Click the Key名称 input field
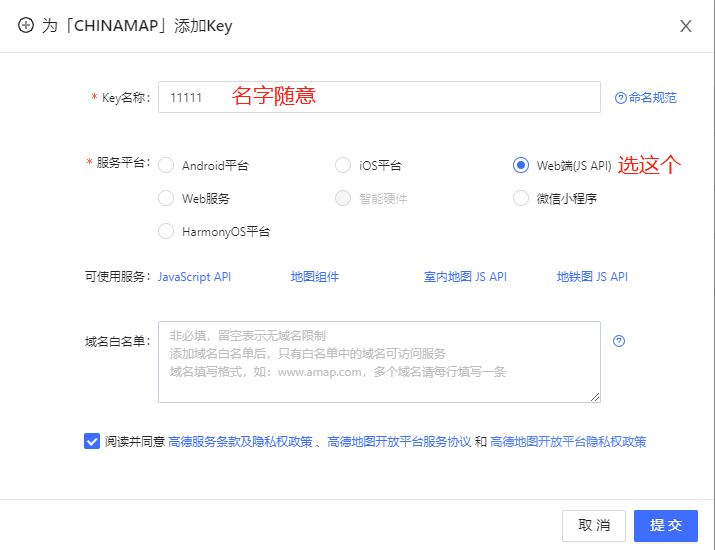Image resolution: width=715 pixels, height=550 pixels. point(379,97)
